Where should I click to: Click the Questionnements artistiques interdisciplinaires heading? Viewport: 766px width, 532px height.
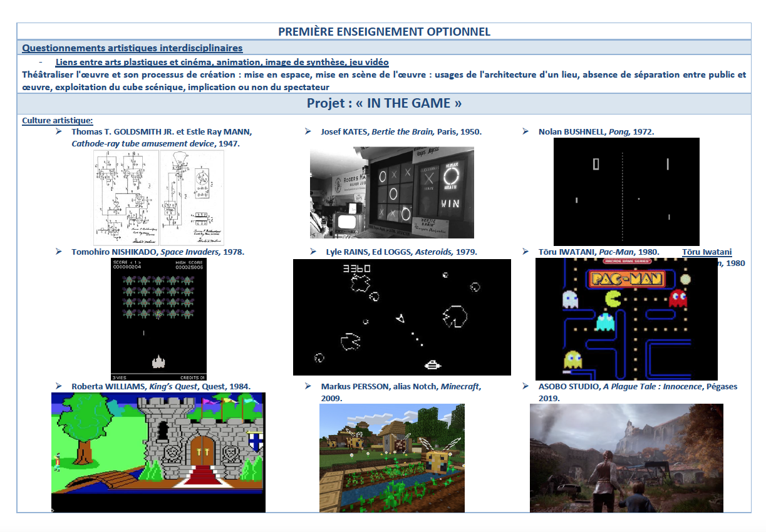[132, 48]
